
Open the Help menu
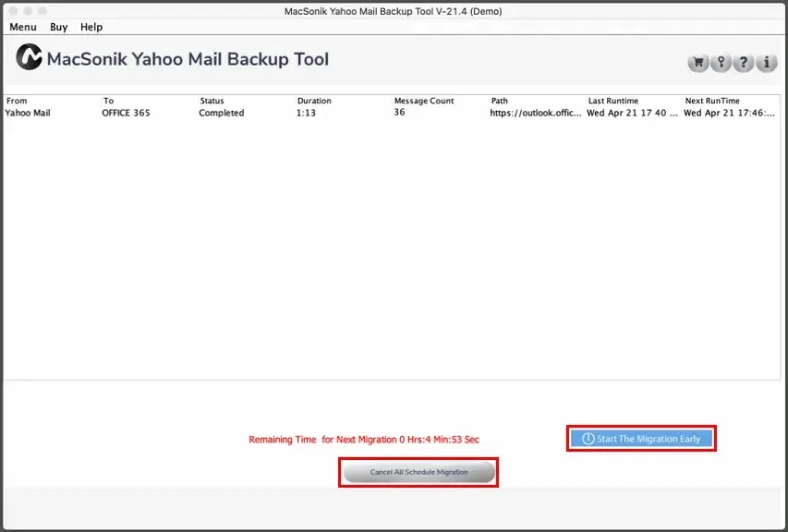point(91,27)
